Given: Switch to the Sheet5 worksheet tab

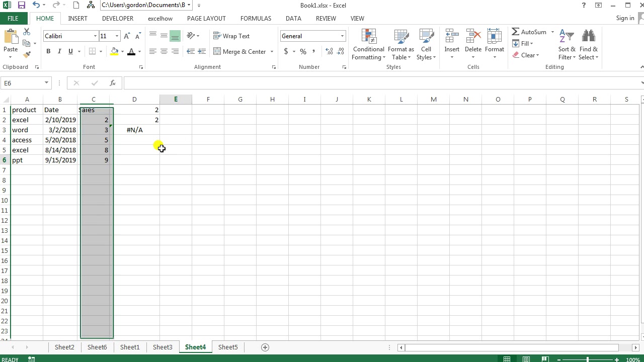Looking at the screenshot, I should click(228, 347).
